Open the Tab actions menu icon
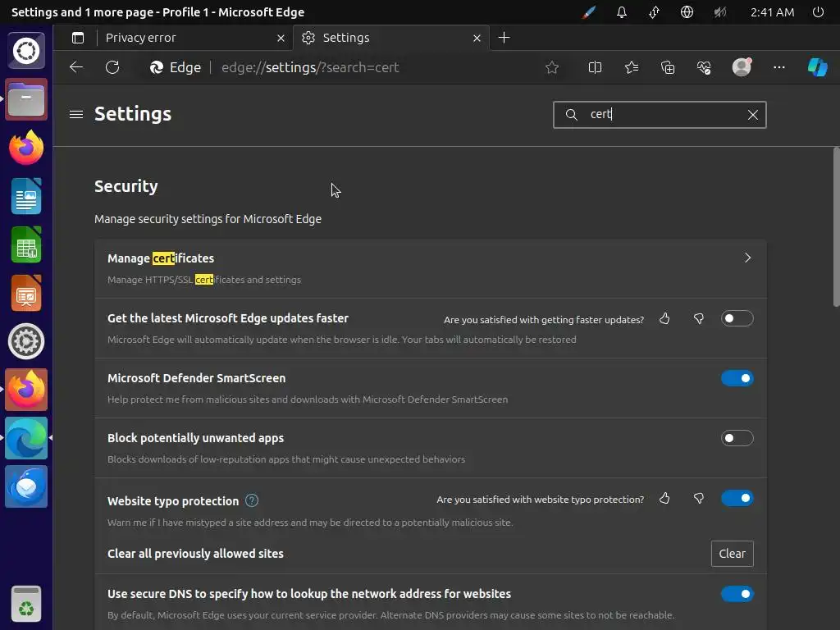This screenshot has width=840, height=630. [78, 38]
